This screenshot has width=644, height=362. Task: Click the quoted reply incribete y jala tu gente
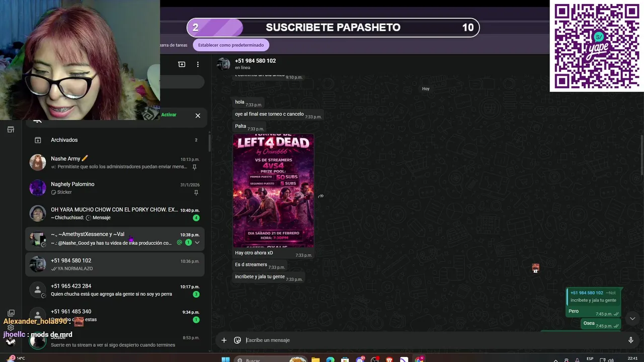[593, 297]
